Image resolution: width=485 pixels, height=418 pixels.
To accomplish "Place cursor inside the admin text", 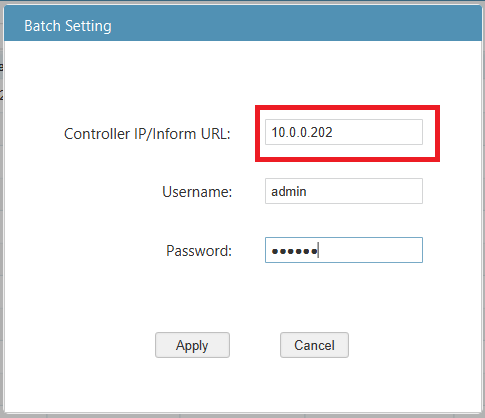I will pos(289,191).
